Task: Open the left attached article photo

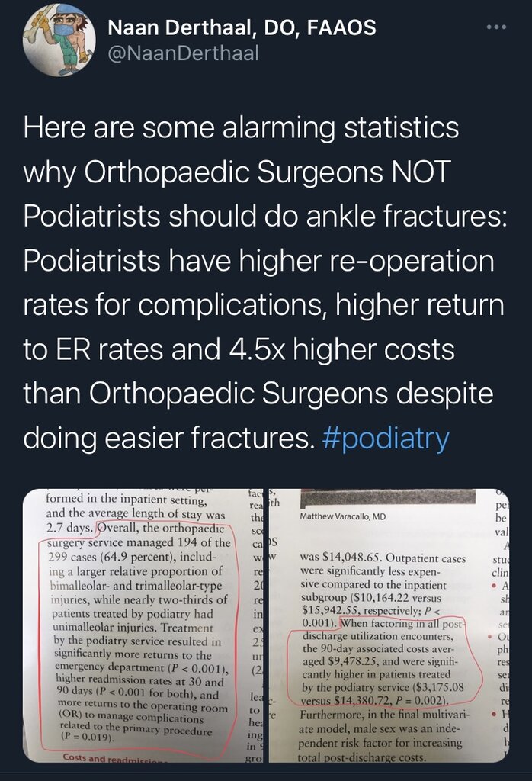Action: click(144, 625)
